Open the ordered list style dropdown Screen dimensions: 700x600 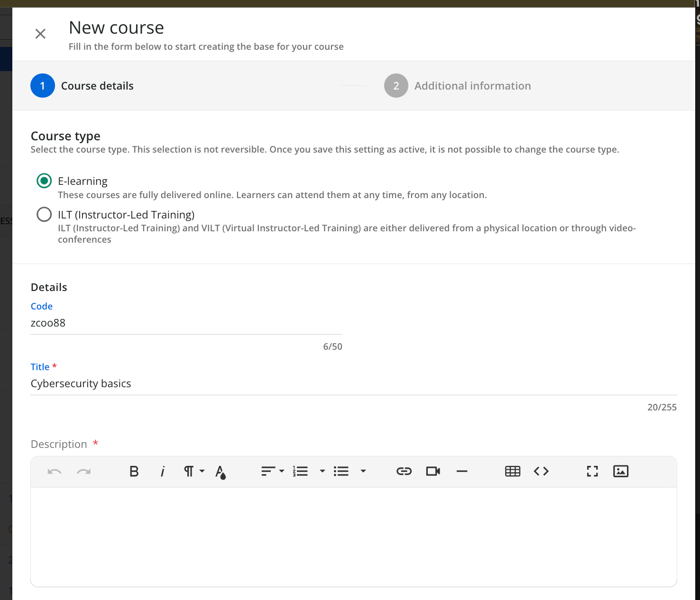pyautogui.click(x=322, y=471)
